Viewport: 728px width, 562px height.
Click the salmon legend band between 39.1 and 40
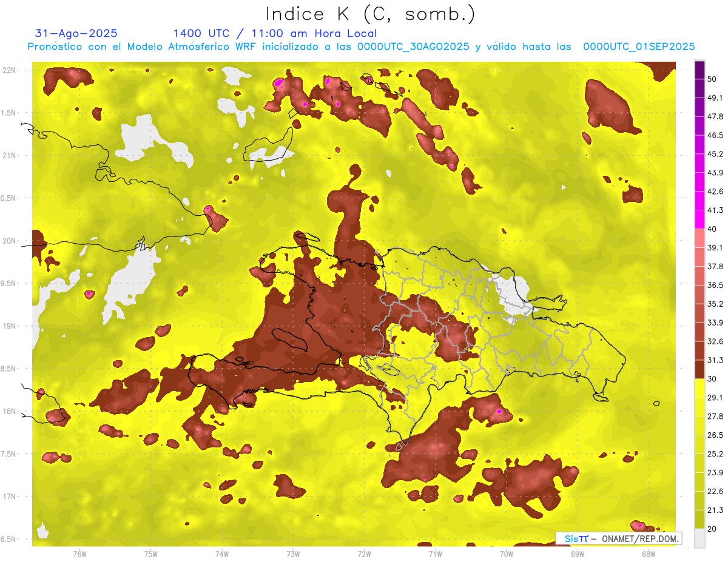(699, 238)
